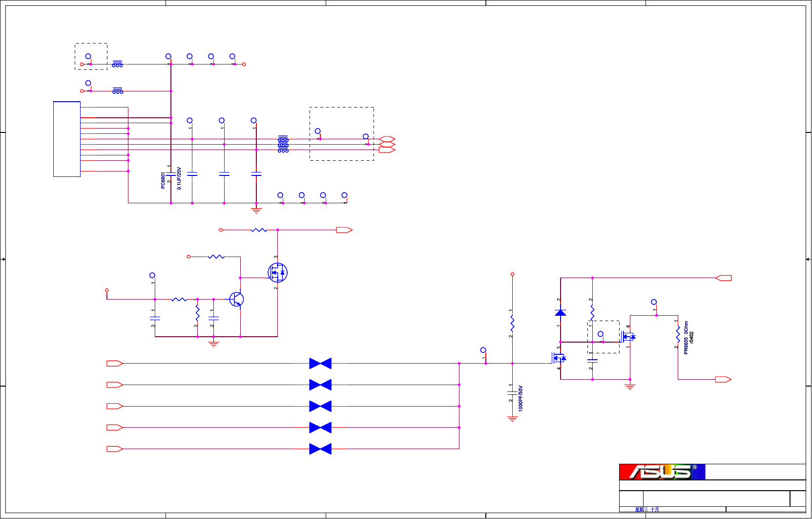Select MOSFET with pin 6 beside dashed box
Image resolution: width=812 pixels, height=519 pixels.
point(628,337)
